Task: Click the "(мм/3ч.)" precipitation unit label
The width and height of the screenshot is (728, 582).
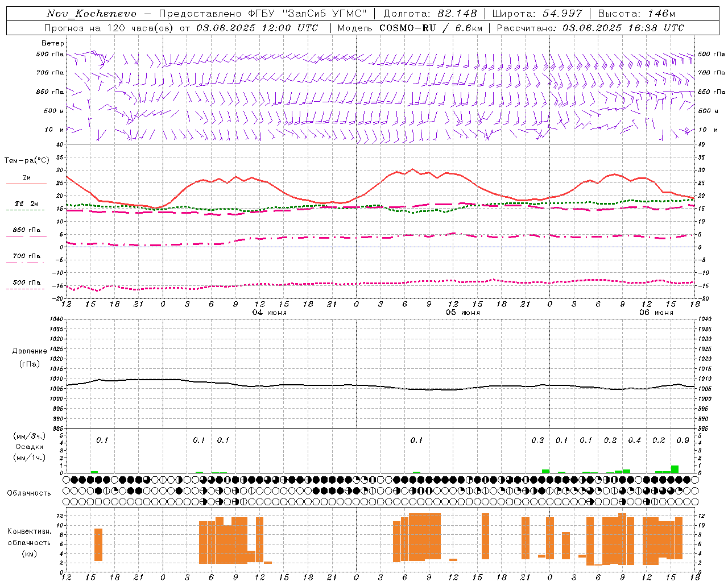Action: coord(29,436)
